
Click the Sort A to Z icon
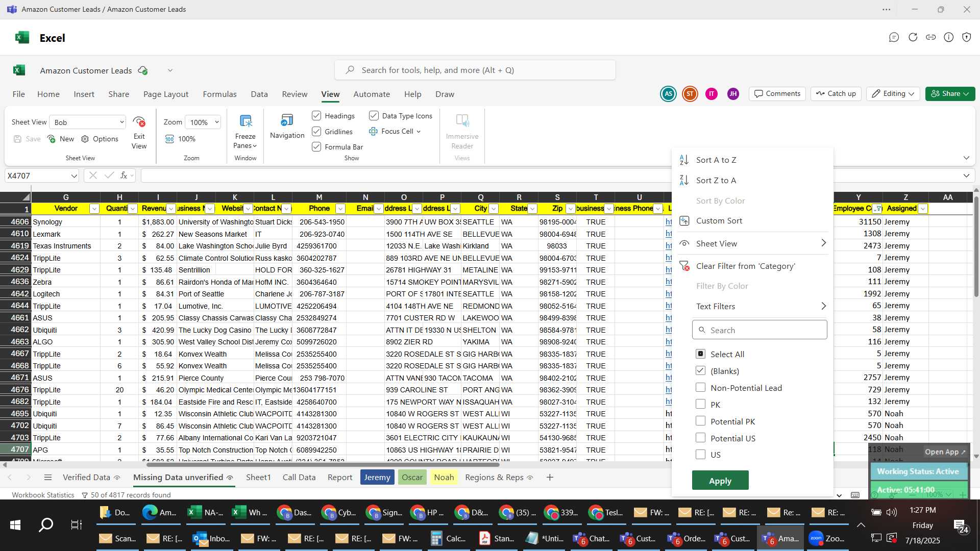pos(684,160)
